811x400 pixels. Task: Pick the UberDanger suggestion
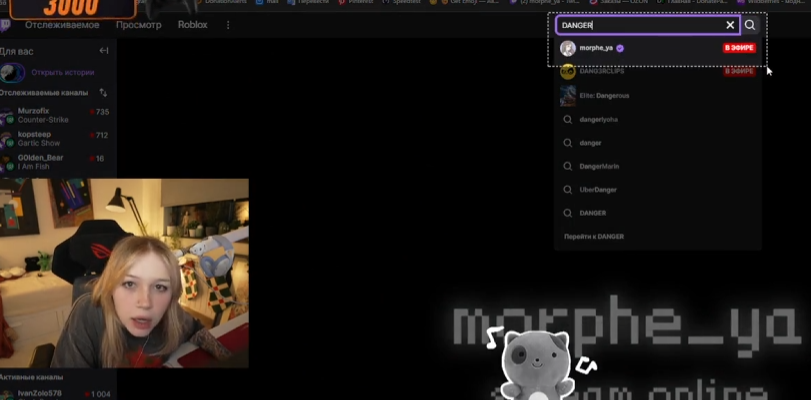point(657,190)
